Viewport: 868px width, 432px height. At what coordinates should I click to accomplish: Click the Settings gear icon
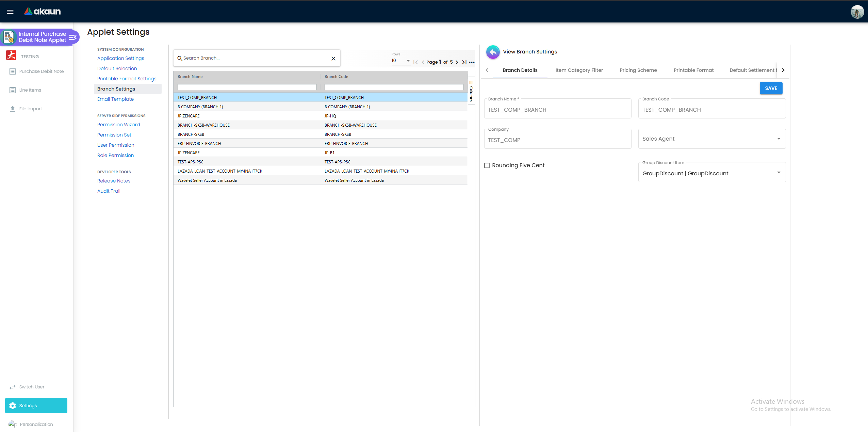pos(13,406)
